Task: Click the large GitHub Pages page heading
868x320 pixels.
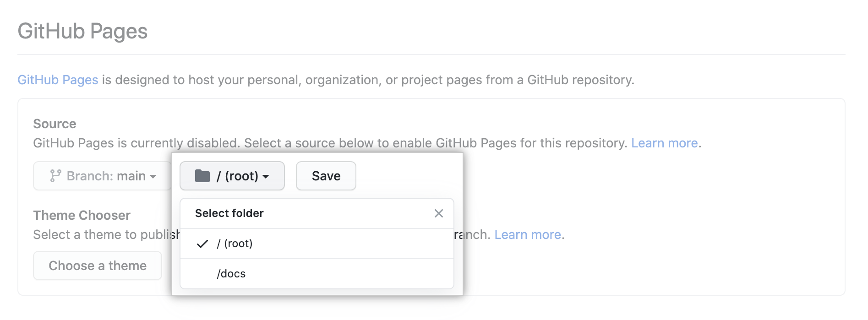Action: pyautogui.click(x=82, y=31)
